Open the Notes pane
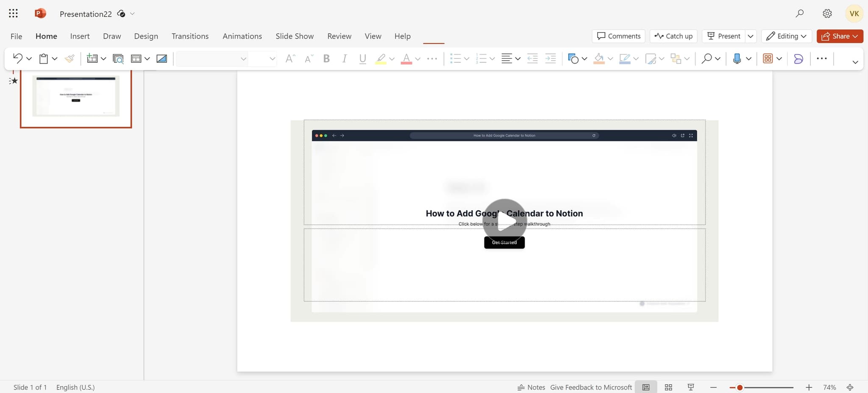The image size is (868, 393). tap(531, 387)
